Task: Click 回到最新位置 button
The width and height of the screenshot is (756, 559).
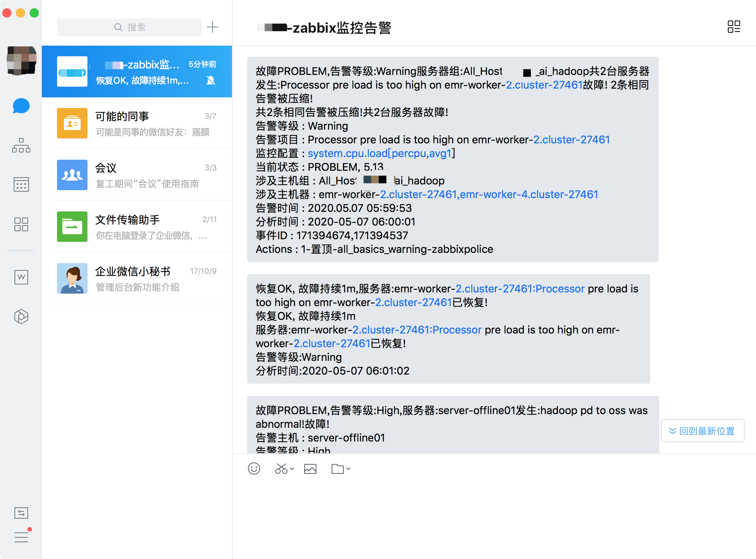Action: pos(702,431)
